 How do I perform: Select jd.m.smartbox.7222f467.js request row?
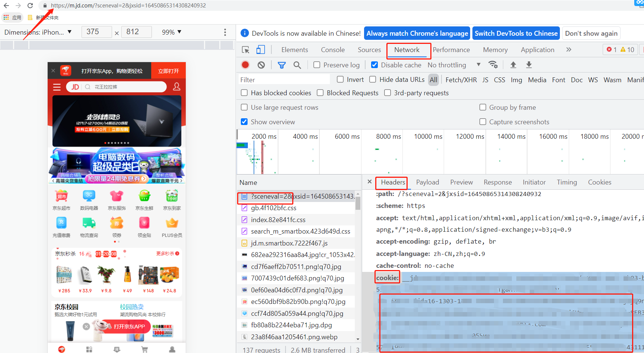pos(296,243)
